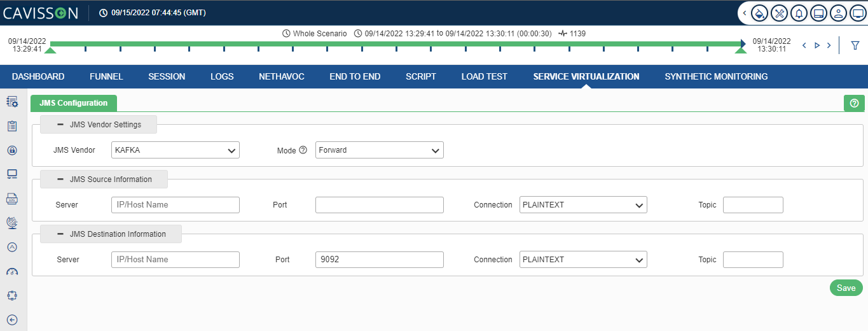Open the circled up-arrow sidebar icon
The height and width of the screenshot is (331, 868).
12,247
